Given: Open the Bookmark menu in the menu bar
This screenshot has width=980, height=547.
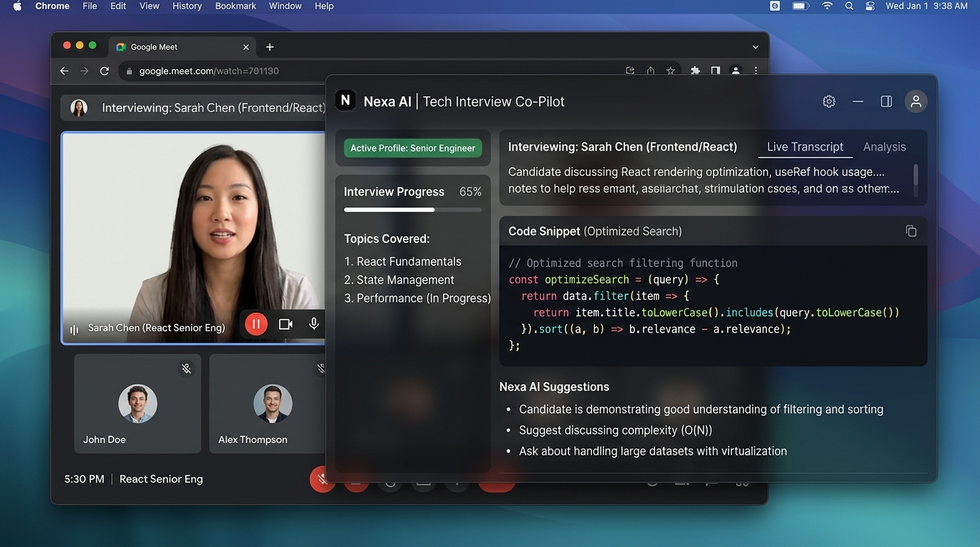Looking at the screenshot, I should tap(236, 6).
